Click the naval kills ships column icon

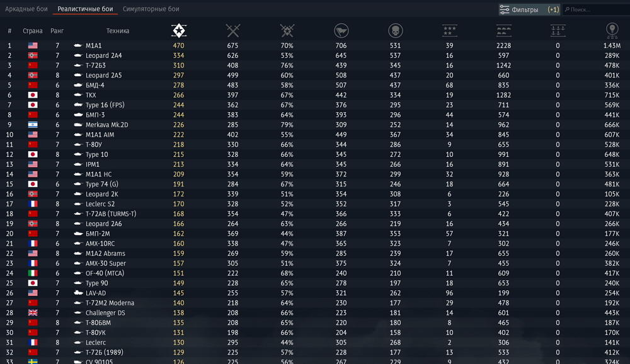pos(558,30)
